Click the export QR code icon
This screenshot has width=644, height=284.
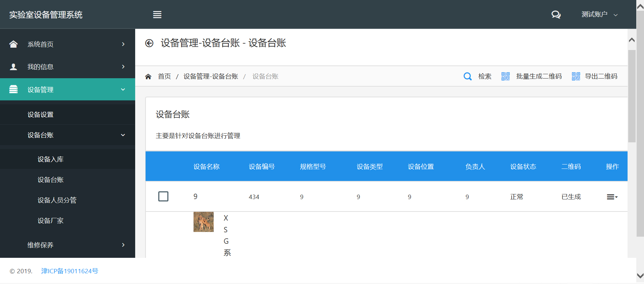(576, 77)
